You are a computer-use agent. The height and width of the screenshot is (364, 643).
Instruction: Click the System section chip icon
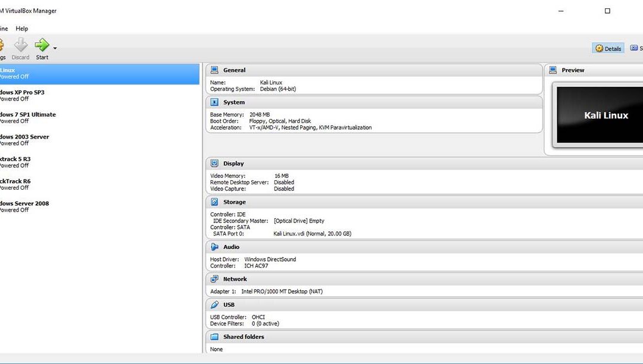click(x=214, y=102)
